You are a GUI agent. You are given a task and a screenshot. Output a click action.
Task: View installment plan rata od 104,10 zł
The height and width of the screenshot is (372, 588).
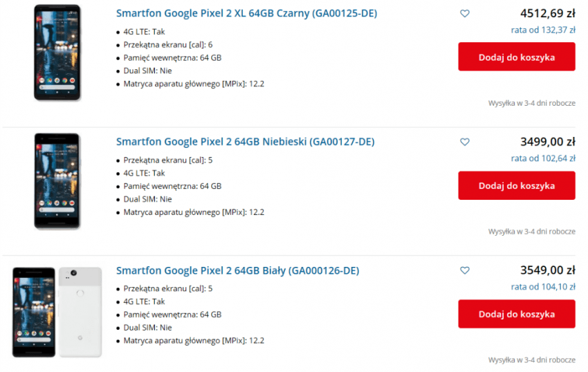click(543, 287)
